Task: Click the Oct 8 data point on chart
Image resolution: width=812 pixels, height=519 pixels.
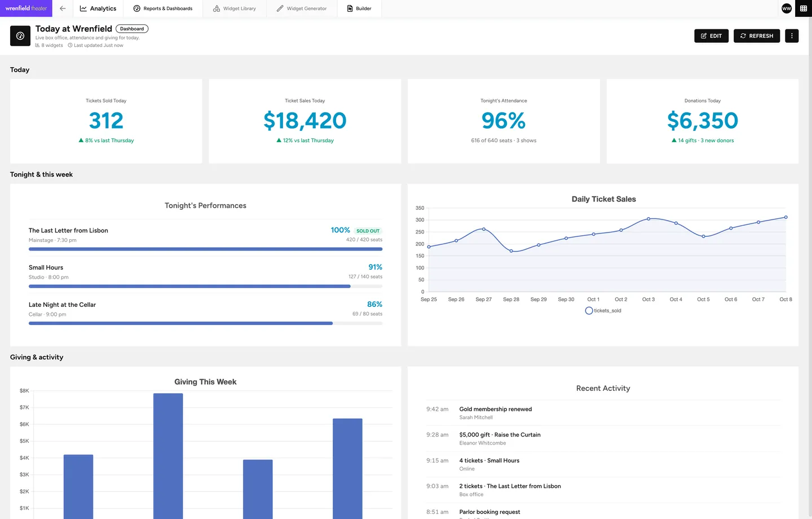Action: pos(785,217)
